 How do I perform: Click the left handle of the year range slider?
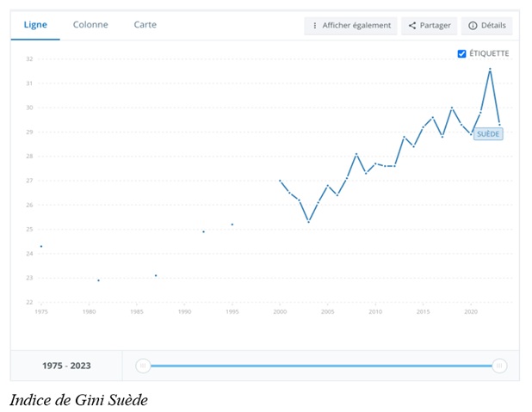coord(144,366)
